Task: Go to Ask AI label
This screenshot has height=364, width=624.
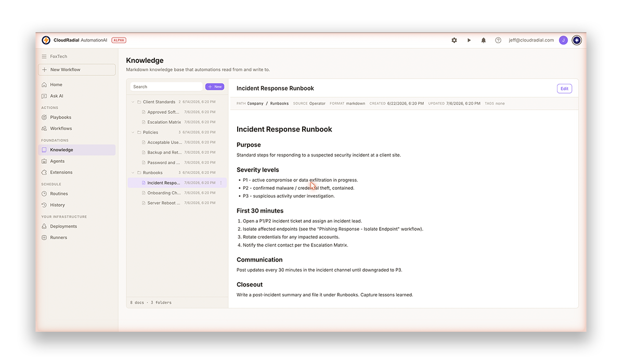Action: pyautogui.click(x=57, y=96)
